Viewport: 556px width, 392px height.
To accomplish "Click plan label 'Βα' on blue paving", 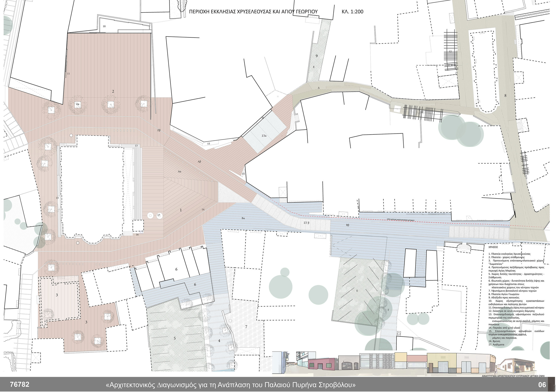I will (x=243, y=218).
